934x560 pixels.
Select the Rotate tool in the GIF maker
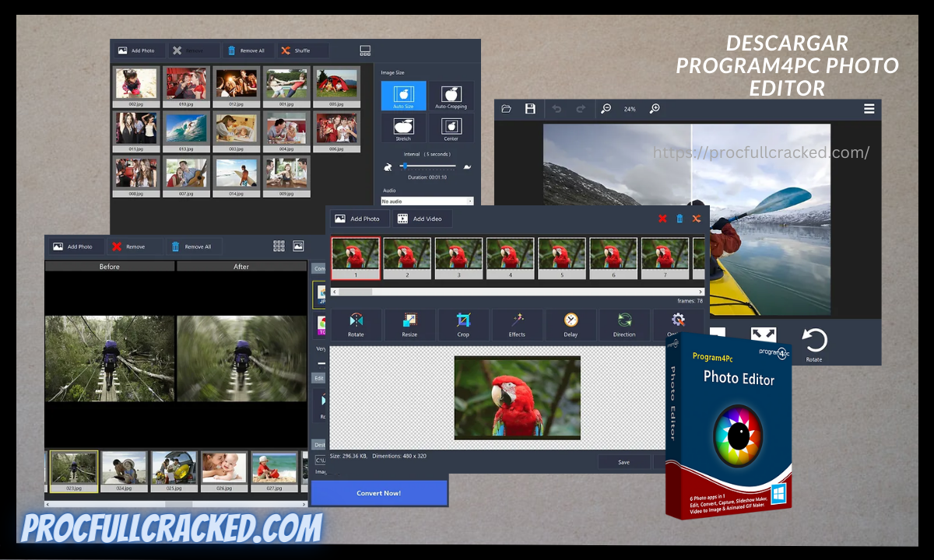[x=356, y=324]
